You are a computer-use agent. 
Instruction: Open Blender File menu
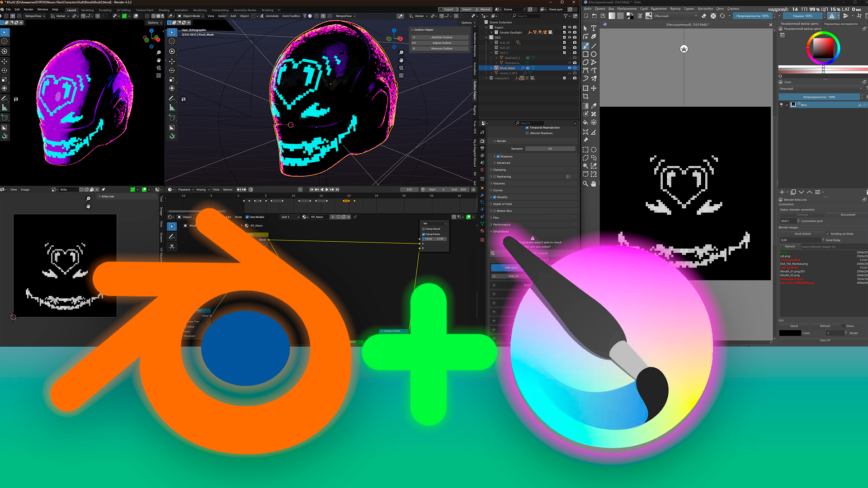8,9
